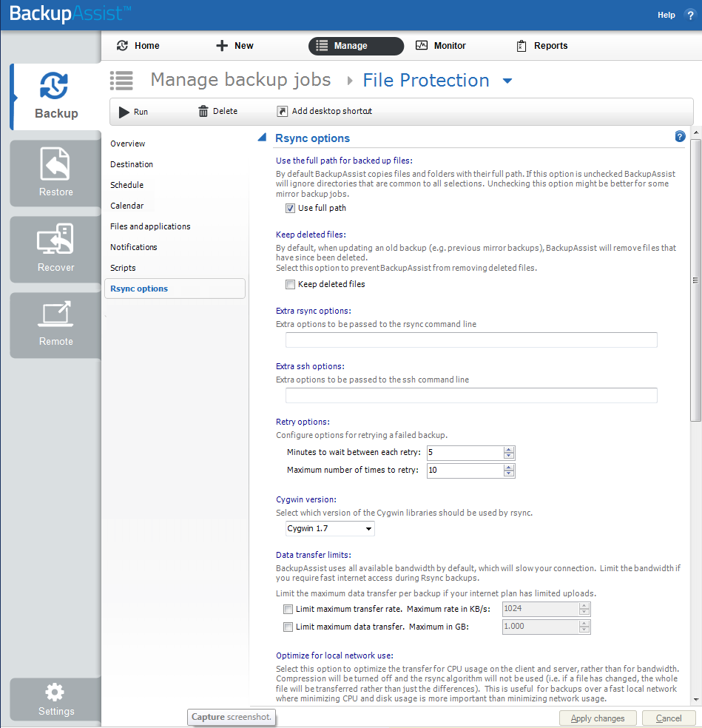Decrease maximum number of retry times
The width and height of the screenshot is (702, 728).
[509, 474]
